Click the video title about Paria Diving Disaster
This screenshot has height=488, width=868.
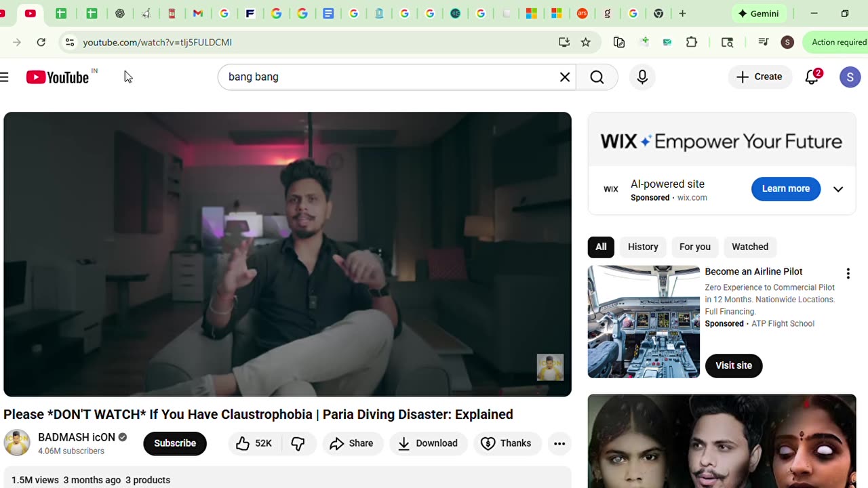(x=258, y=414)
